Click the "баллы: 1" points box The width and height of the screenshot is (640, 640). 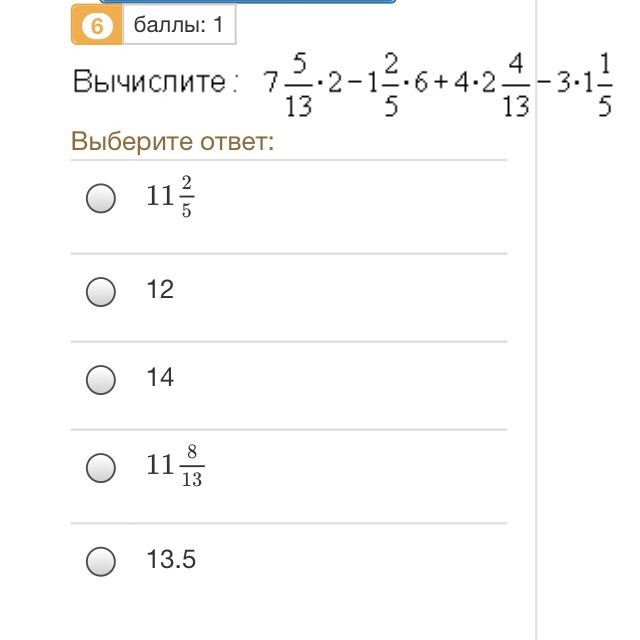(x=179, y=26)
